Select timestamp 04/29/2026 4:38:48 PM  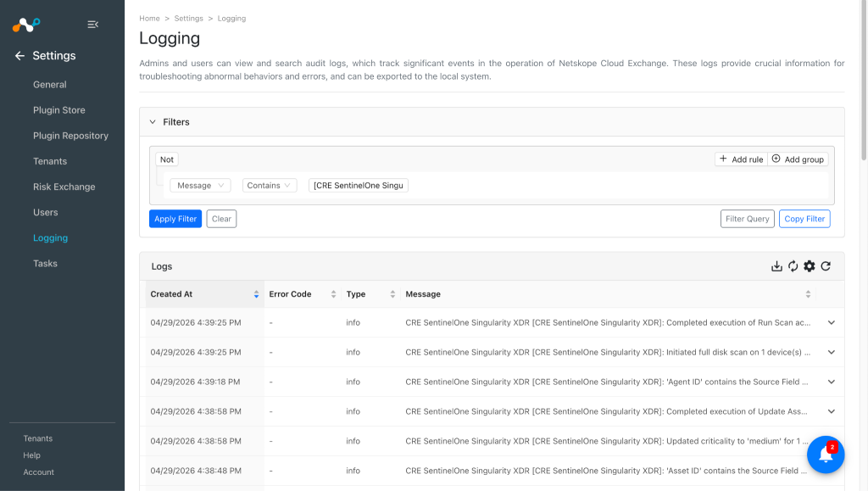coord(196,471)
